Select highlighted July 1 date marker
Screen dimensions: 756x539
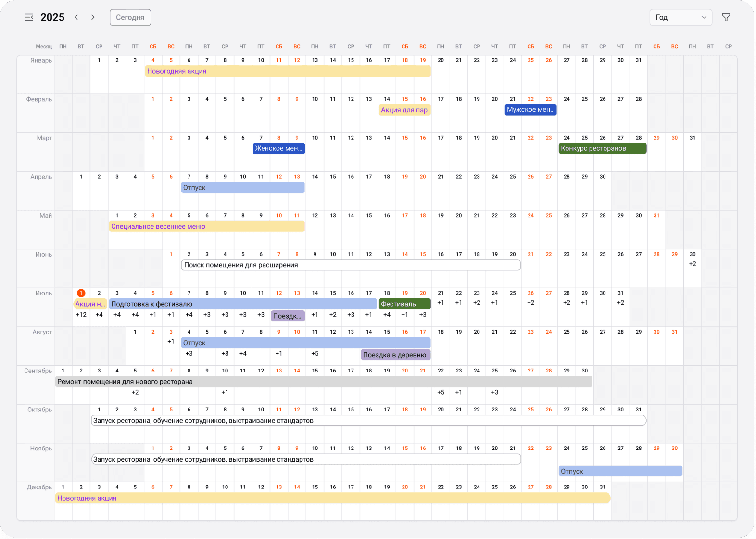tap(81, 293)
